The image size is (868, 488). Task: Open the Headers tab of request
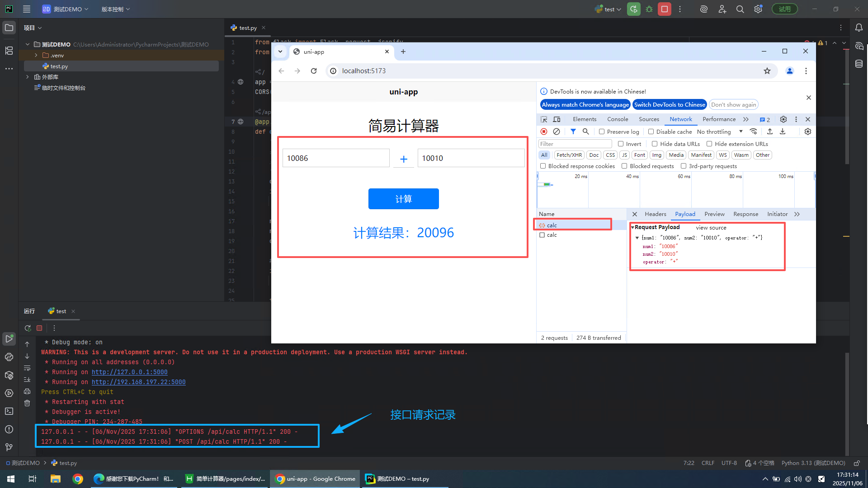pyautogui.click(x=655, y=214)
